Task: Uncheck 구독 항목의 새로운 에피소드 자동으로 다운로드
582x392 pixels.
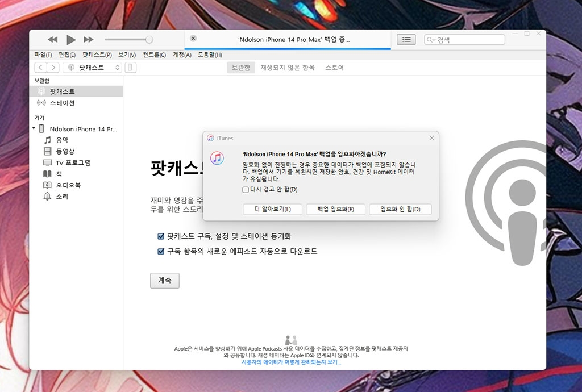Action: (161, 252)
